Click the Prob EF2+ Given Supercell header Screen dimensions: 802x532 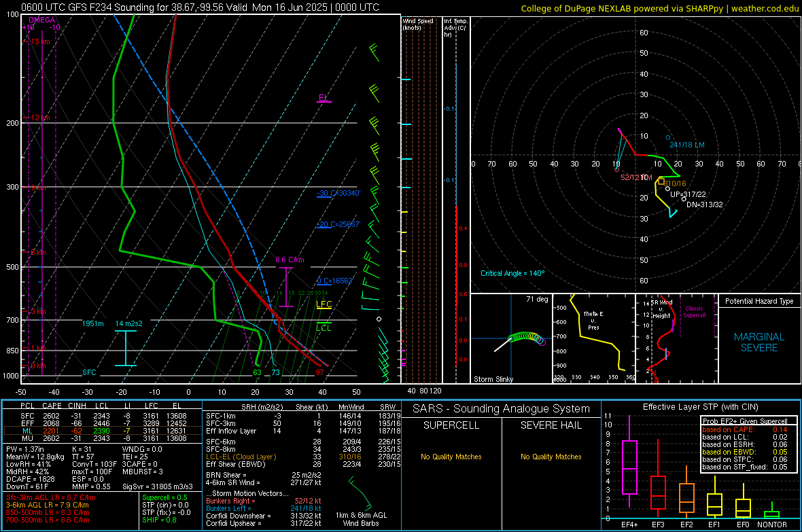pos(745,421)
